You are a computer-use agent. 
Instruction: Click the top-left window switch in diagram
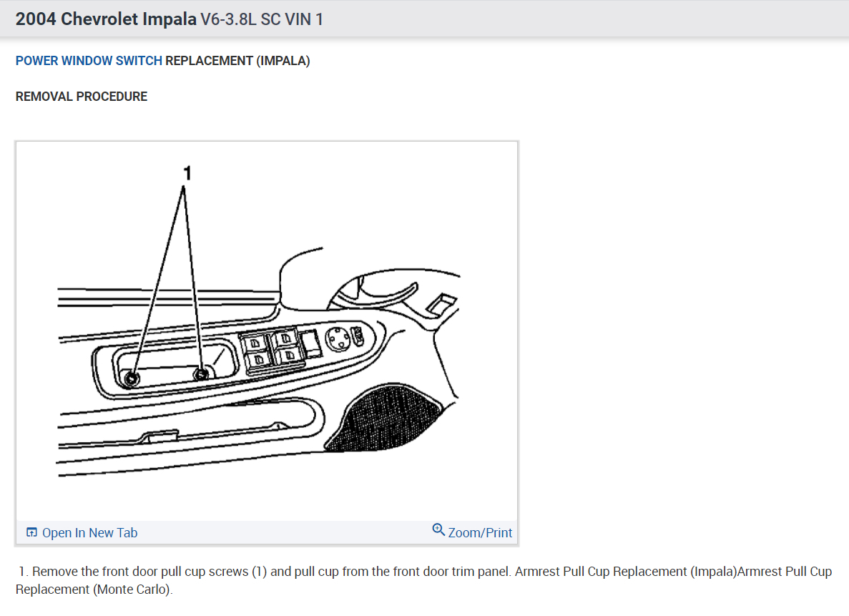click(255, 343)
